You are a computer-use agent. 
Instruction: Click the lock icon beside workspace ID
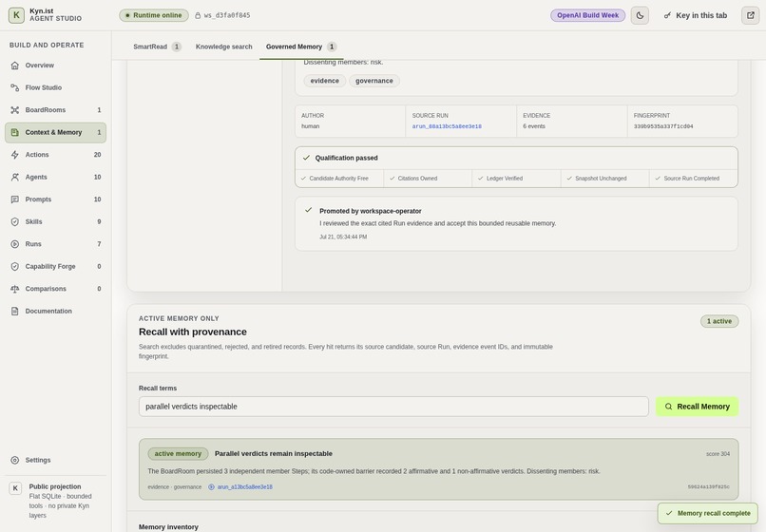198,15
